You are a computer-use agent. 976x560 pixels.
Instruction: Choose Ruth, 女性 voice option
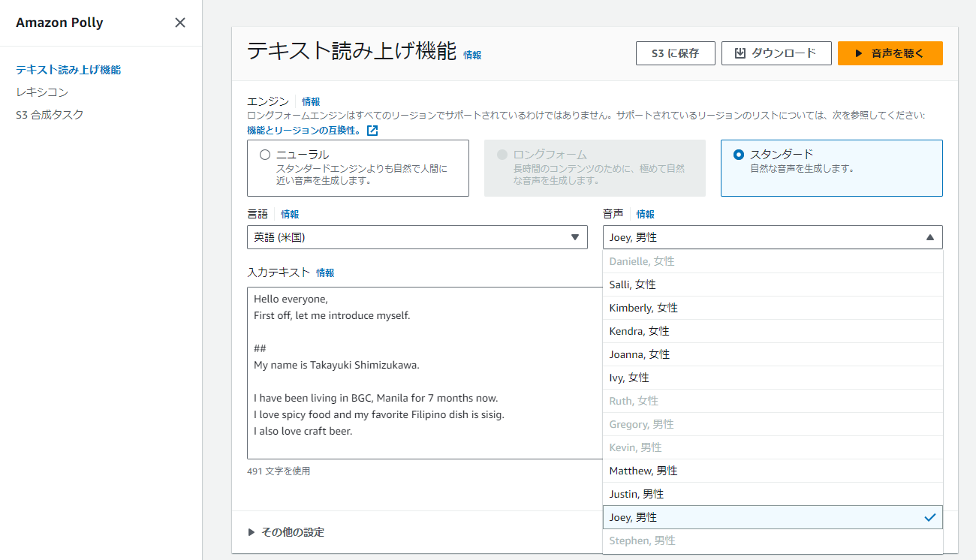click(x=773, y=401)
